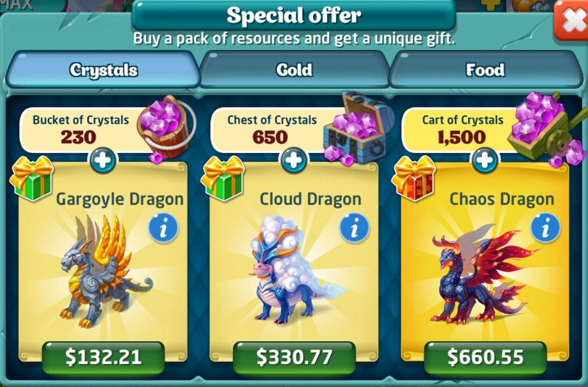Click the Bucket of Crystals icon
588x387 pixels.
(165, 128)
